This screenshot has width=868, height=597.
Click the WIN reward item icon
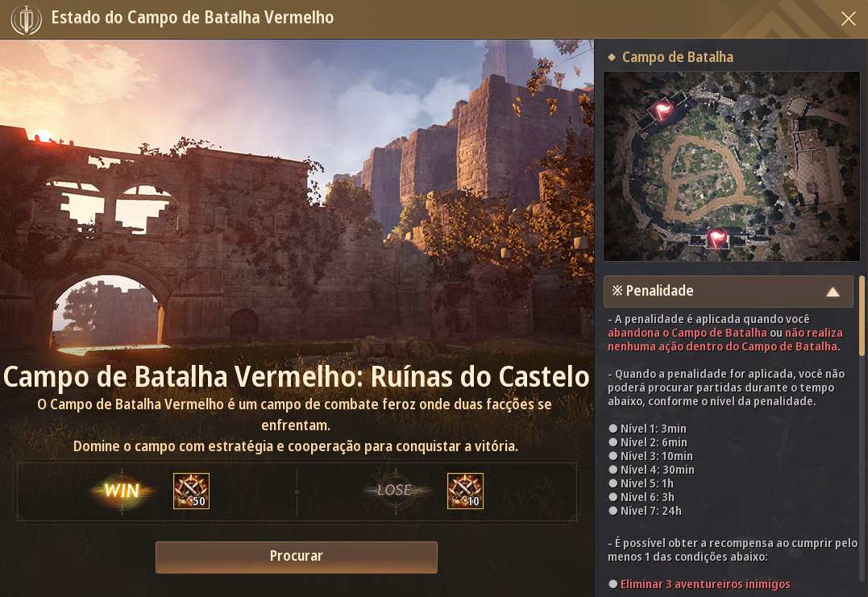tap(191, 491)
